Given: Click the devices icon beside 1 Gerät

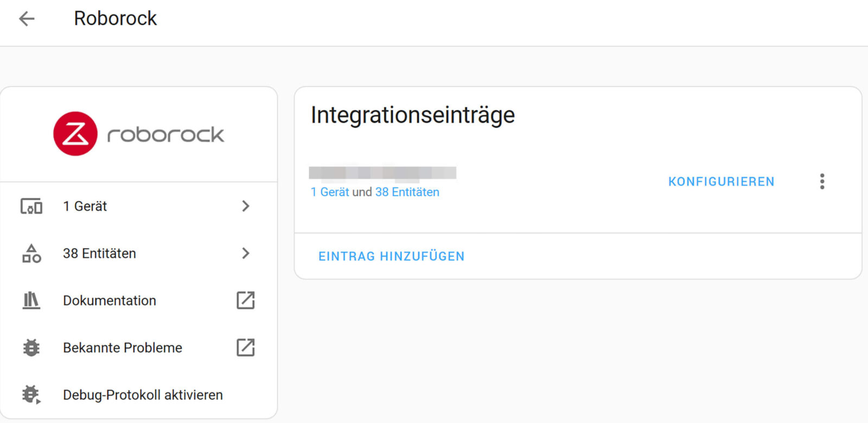Looking at the screenshot, I should [x=31, y=206].
